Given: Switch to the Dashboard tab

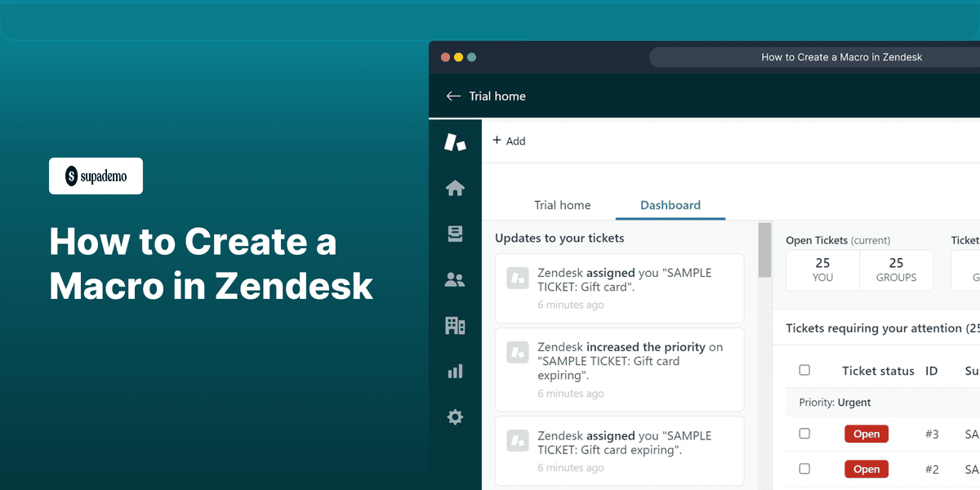Looking at the screenshot, I should (x=670, y=205).
